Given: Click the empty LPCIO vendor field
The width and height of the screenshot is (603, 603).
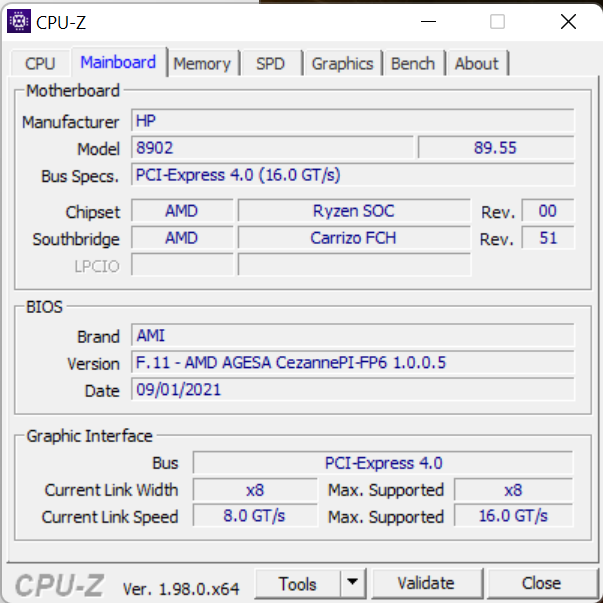Looking at the screenshot, I should (x=182, y=265).
